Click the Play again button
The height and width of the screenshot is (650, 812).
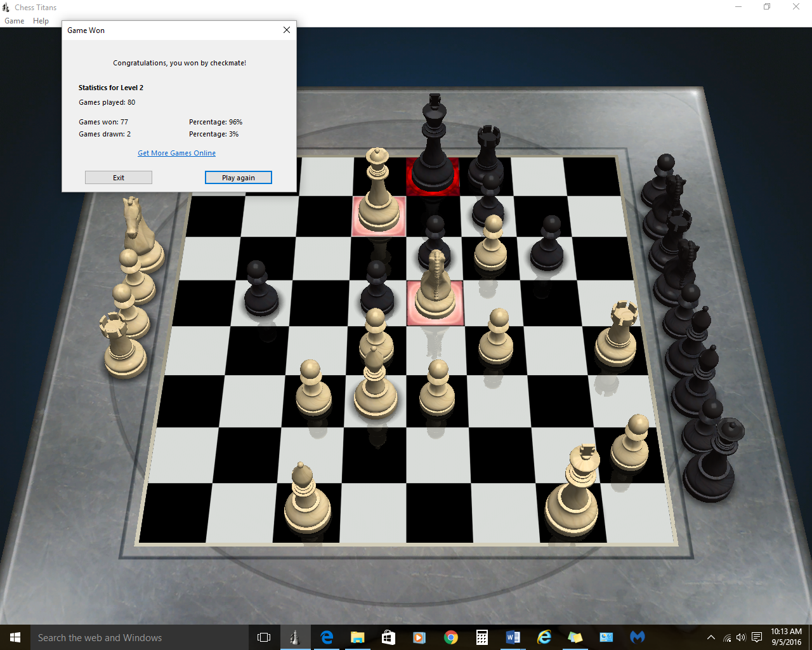(239, 178)
